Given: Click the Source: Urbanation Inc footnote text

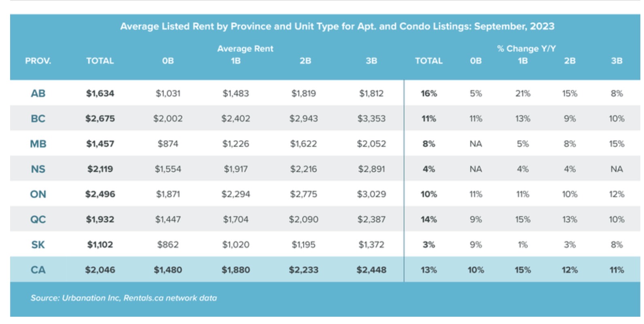Looking at the screenshot, I should [x=124, y=298].
